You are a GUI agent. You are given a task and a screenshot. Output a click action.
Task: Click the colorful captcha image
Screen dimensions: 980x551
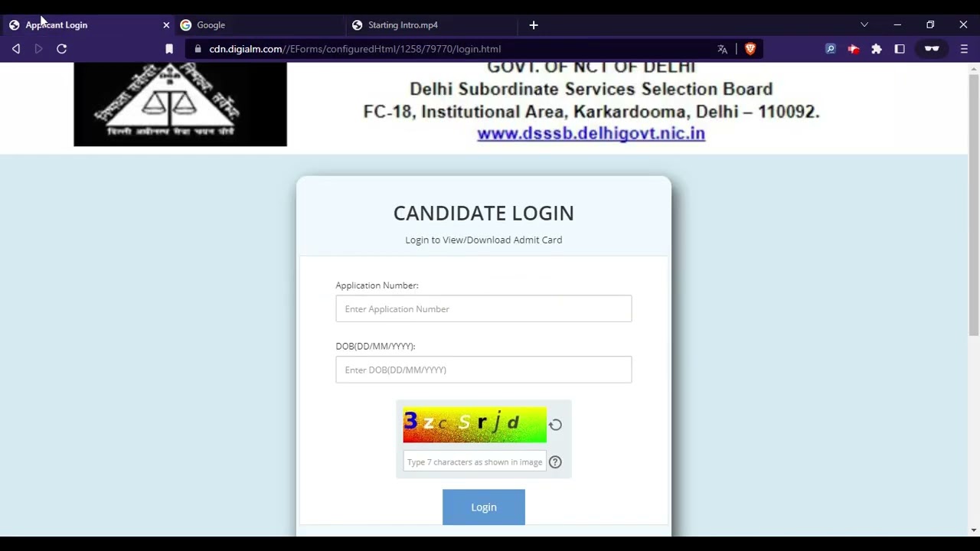[475, 425]
